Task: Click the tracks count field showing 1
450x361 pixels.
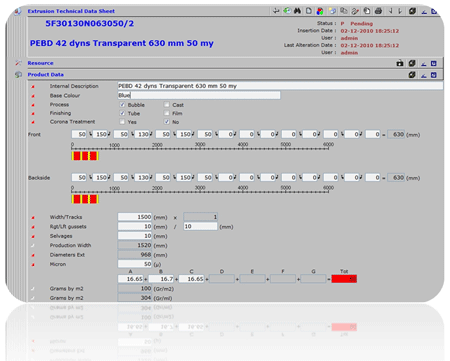Action: (201, 217)
